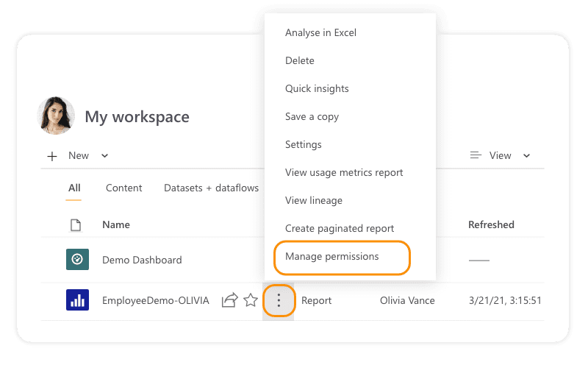588x365 pixels.
Task: Click the plus icon next to New
Action: 52,156
